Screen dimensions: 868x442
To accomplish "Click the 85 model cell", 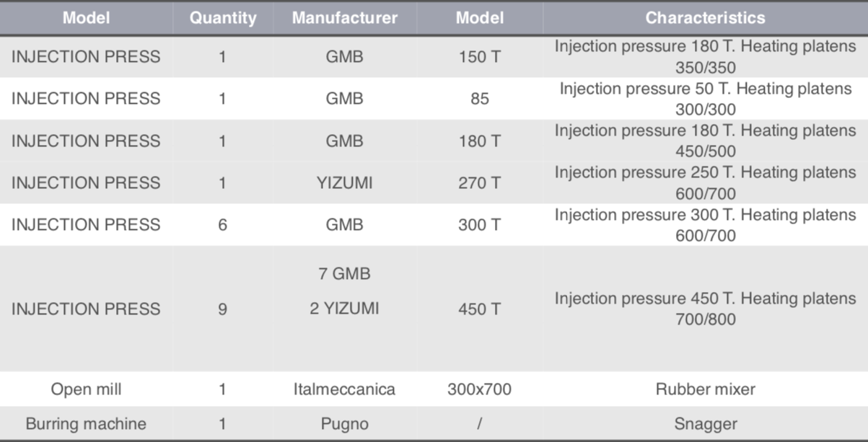I will [480, 99].
